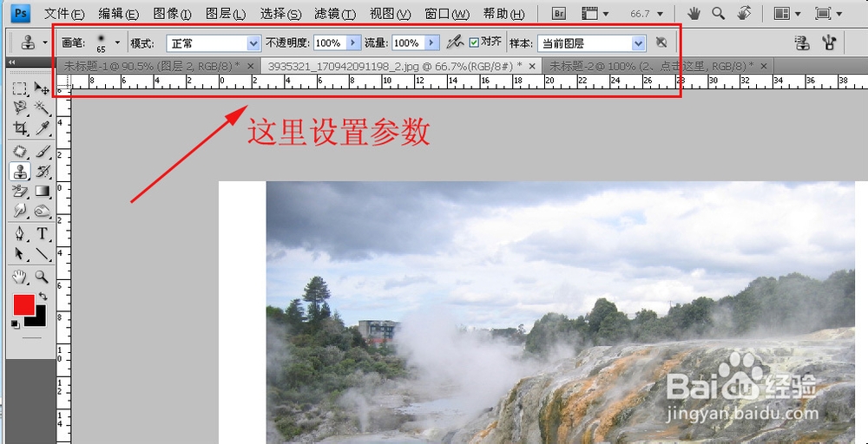Toggle the airbrush mode button
This screenshot has width=868, height=444.
455,42
